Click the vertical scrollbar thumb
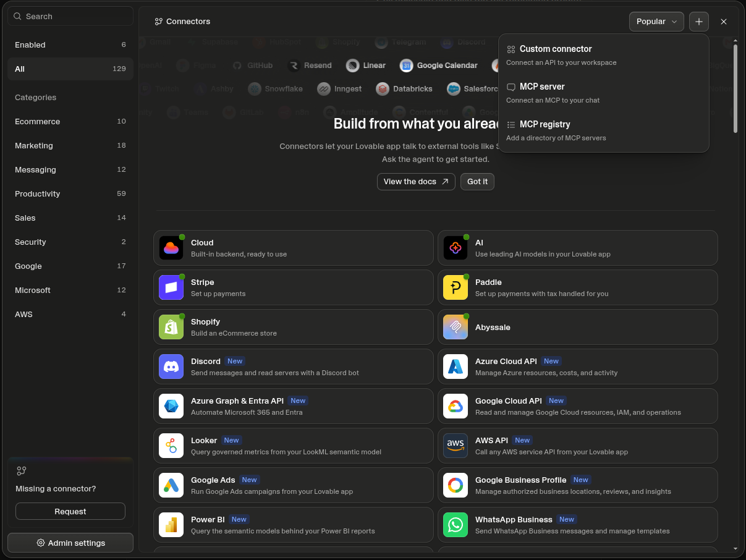The height and width of the screenshot is (560, 746). click(735, 88)
